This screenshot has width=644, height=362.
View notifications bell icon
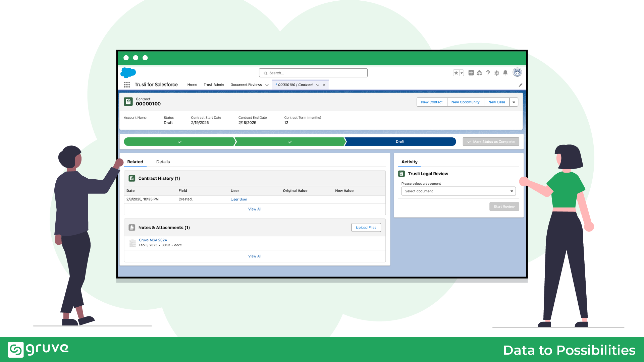505,73
